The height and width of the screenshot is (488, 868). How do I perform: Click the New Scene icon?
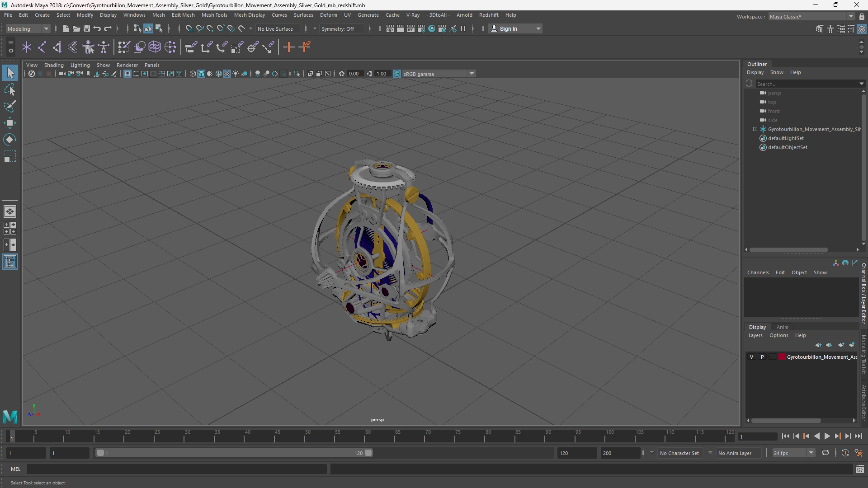(x=66, y=28)
